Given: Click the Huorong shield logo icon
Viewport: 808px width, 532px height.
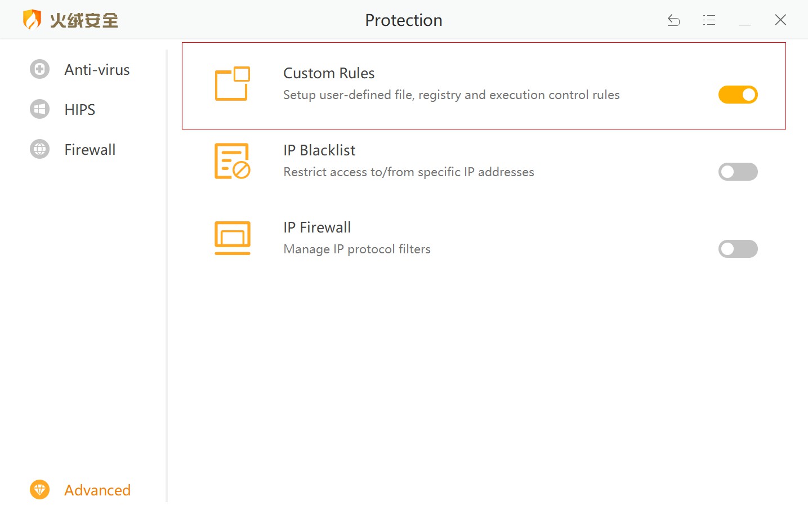Looking at the screenshot, I should 32,20.
